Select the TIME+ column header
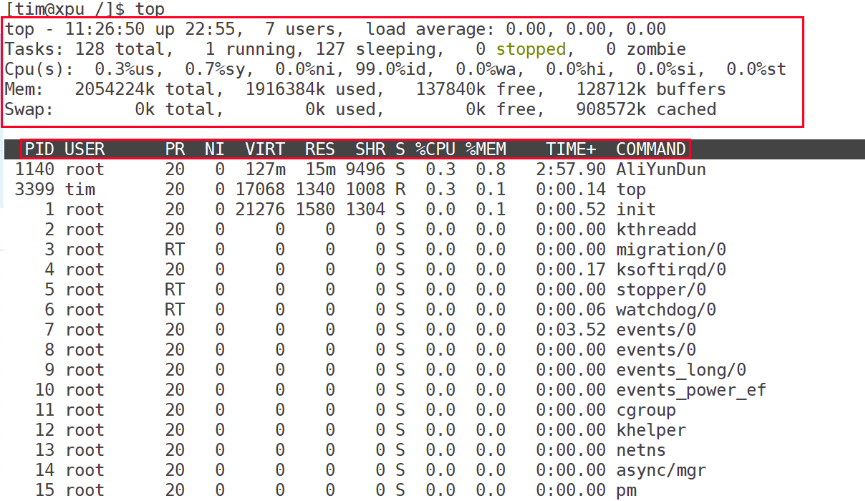Screen dimensions: 865x501 [x=570, y=149]
